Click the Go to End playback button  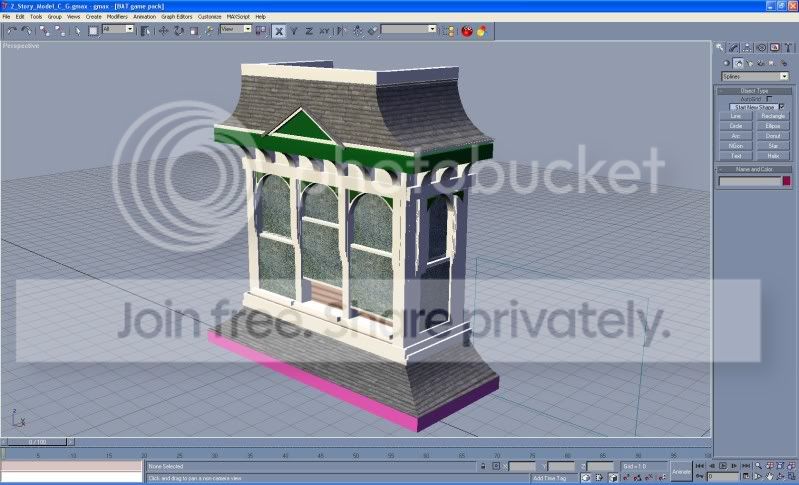745,466
